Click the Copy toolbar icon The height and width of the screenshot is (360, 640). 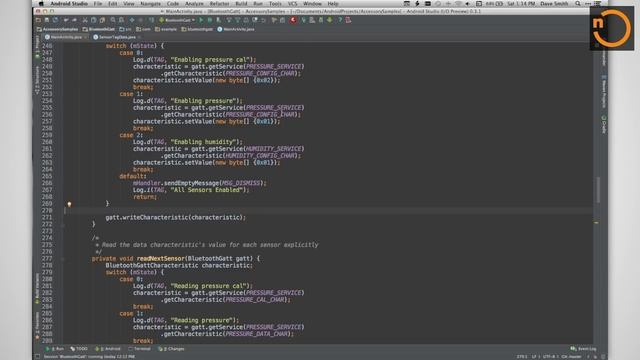click(x=93, y=20)
